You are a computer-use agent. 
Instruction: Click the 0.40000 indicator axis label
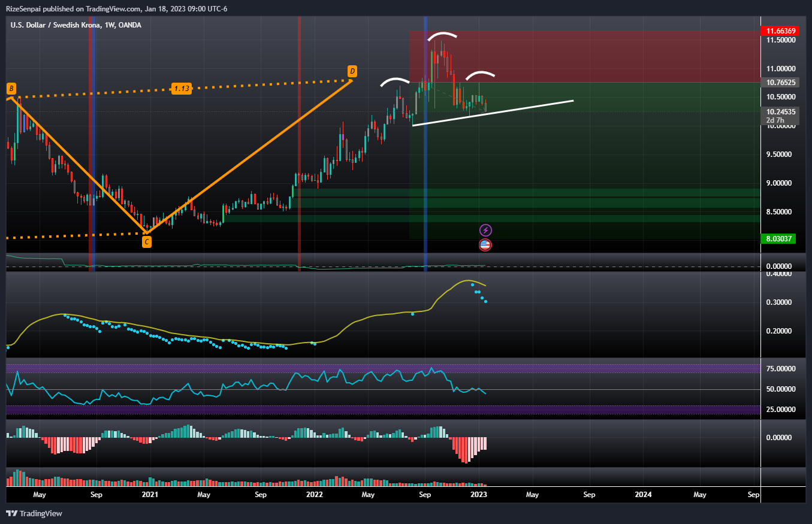[780, 274]
